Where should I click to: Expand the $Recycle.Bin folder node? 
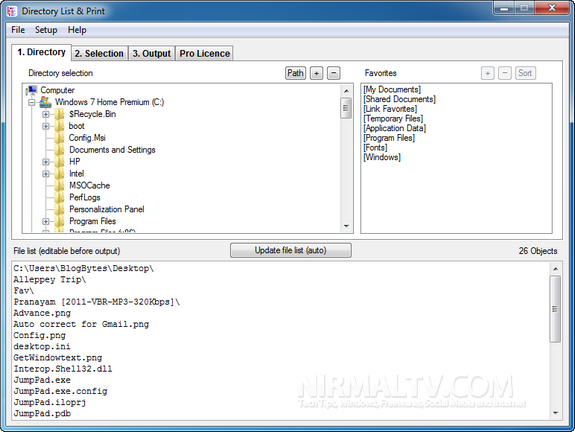[45, 114]
